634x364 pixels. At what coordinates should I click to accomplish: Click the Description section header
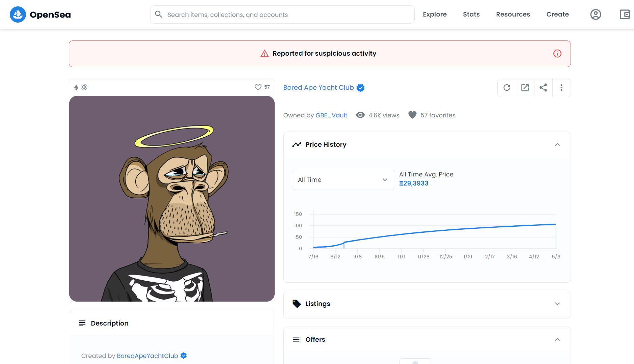(172, 323)
